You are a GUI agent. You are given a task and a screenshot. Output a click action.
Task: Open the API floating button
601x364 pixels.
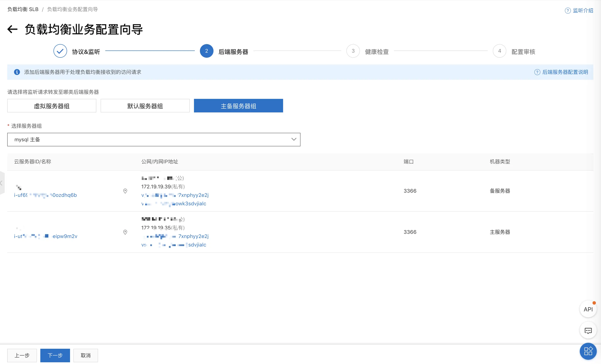pyautogui.click(x=588, y=309)
